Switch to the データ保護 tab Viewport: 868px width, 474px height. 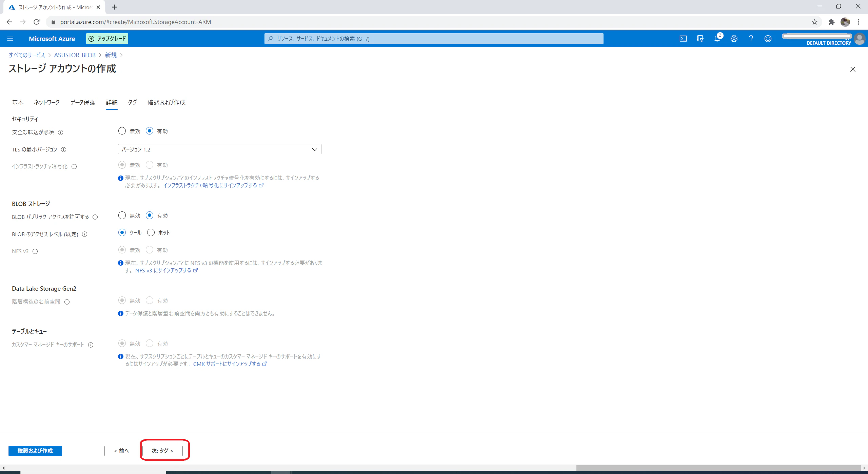click(x=83, y=102)
